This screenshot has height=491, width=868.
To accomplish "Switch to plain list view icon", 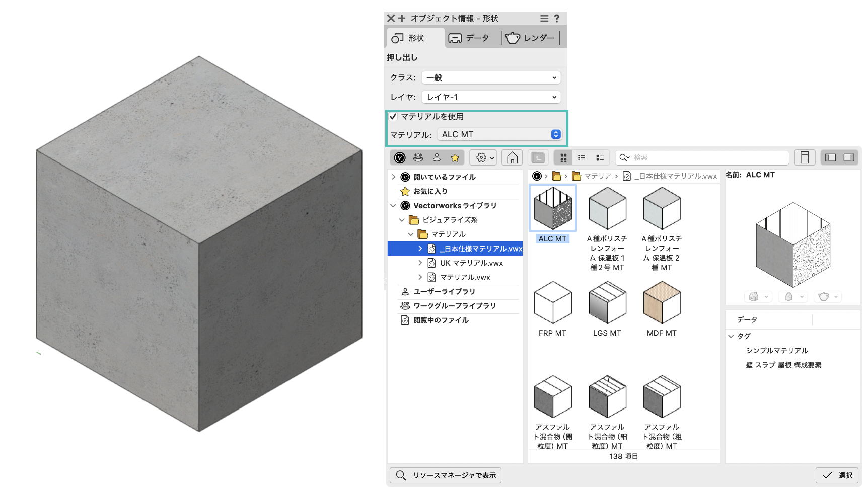I will pyautogui.click(x=582, y=158).
